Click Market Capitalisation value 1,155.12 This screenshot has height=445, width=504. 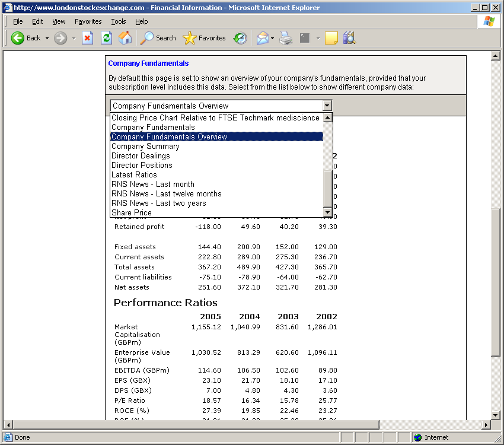point(206,327)
